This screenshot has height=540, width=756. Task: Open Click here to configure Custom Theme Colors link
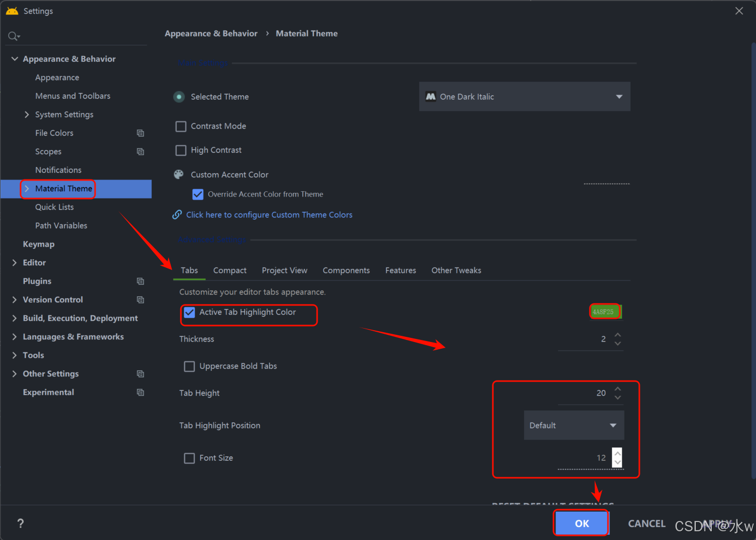pyautogui.click(x=269, y=215)
